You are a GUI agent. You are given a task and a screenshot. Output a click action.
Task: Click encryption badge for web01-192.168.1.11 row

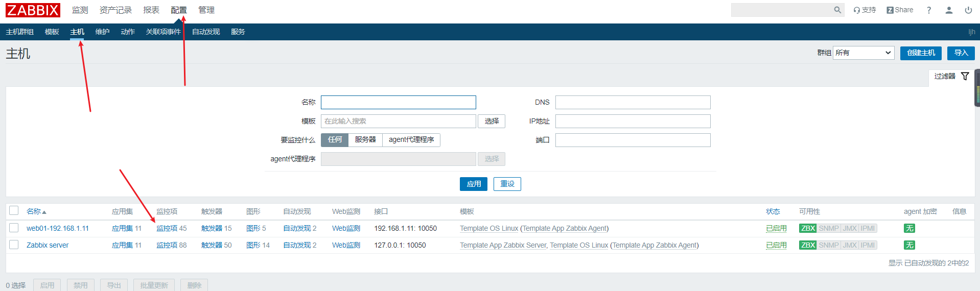(x=909, y=228)
